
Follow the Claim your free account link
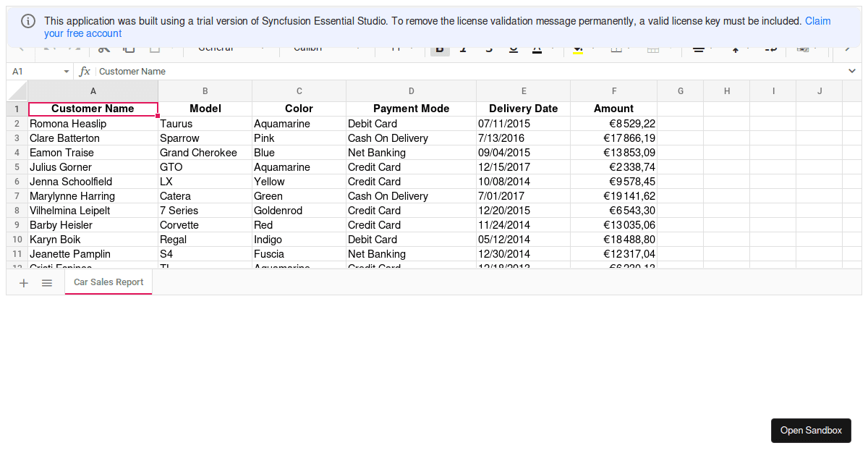(817, 21)
